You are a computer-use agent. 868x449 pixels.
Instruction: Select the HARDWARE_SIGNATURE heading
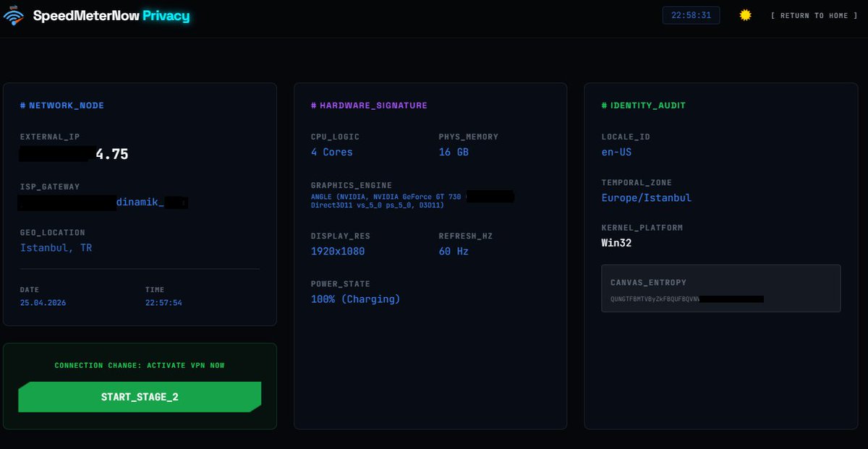(x=369, y=106)
